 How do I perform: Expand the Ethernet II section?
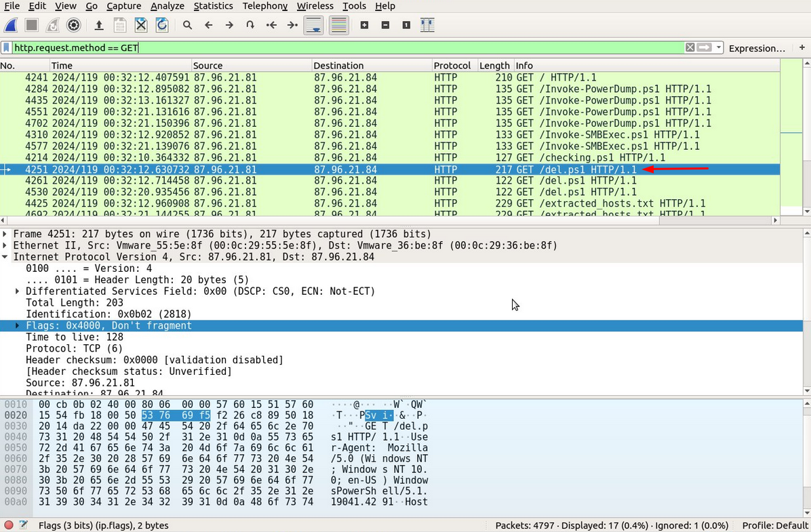click(x=6, y=245)
